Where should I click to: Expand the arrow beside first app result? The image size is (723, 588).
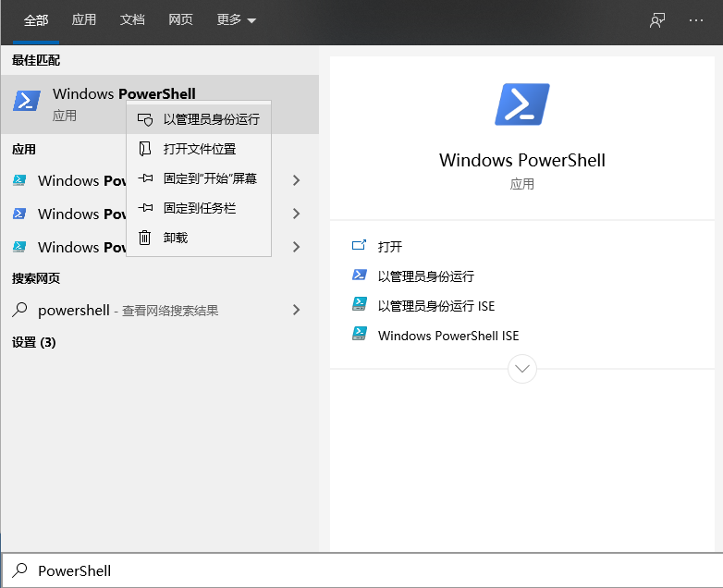[x=296, y=180]
